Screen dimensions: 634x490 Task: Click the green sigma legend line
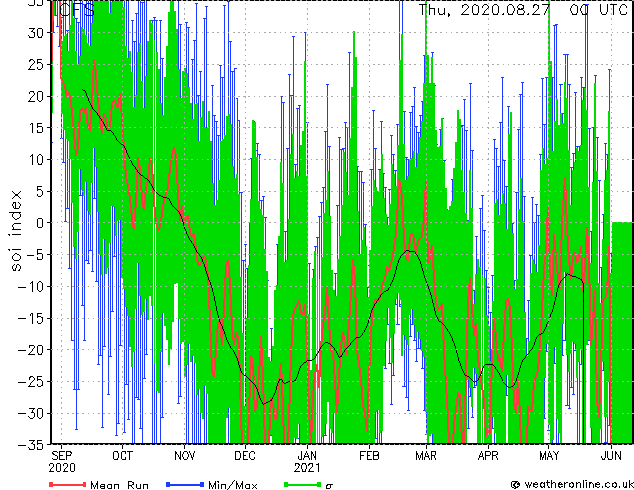(x=300, y=484)
